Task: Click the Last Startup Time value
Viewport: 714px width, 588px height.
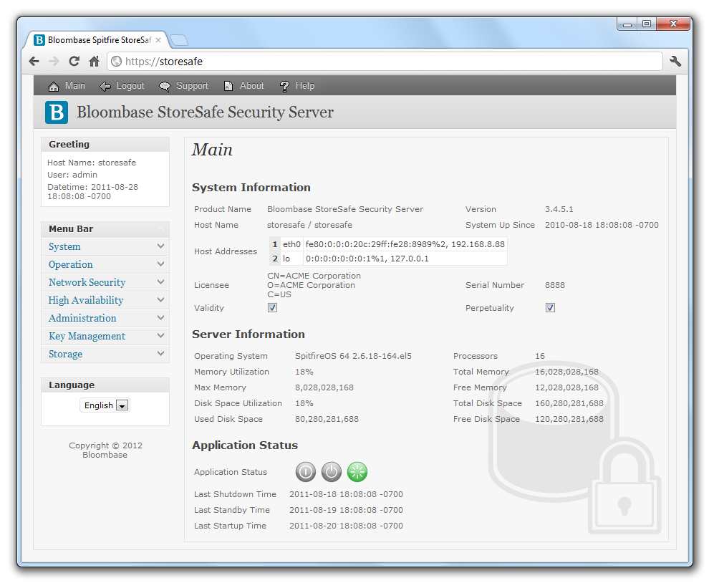Action: coord(346,526)
